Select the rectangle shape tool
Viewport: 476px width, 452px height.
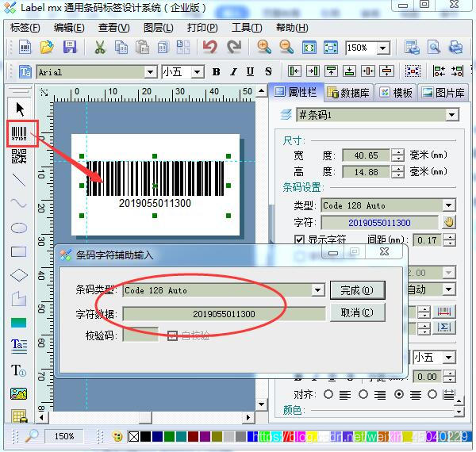click(19, 251)
